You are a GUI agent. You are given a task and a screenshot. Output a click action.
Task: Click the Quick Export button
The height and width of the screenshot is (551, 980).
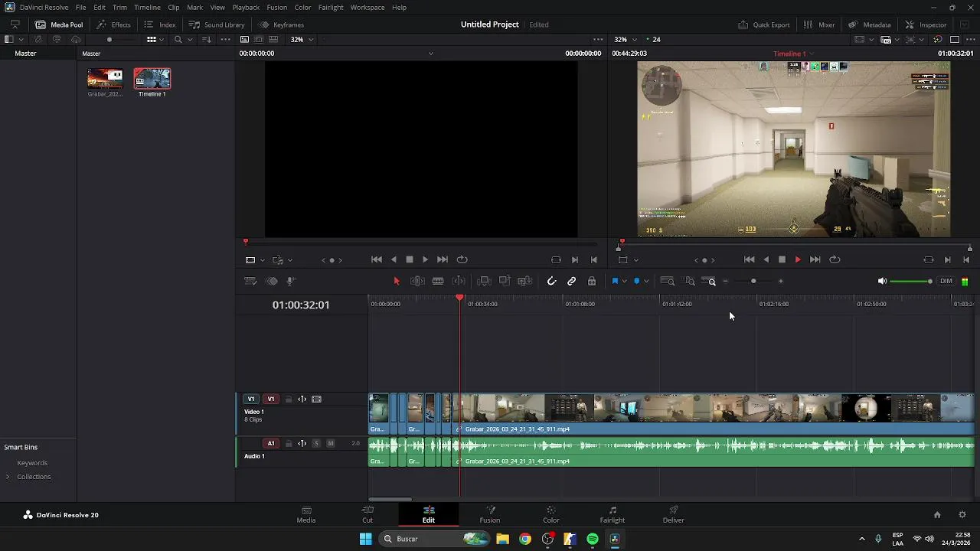(x=764, y=24)
